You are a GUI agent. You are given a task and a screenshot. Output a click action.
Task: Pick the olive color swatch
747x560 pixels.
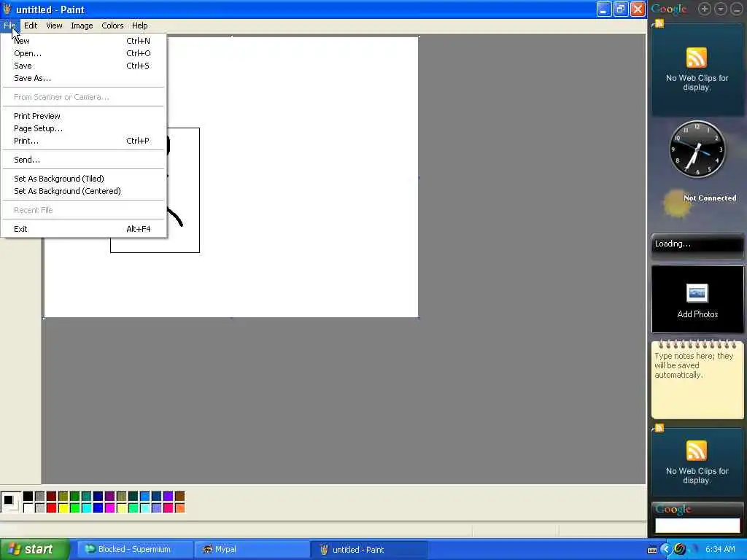coord(63,497)
